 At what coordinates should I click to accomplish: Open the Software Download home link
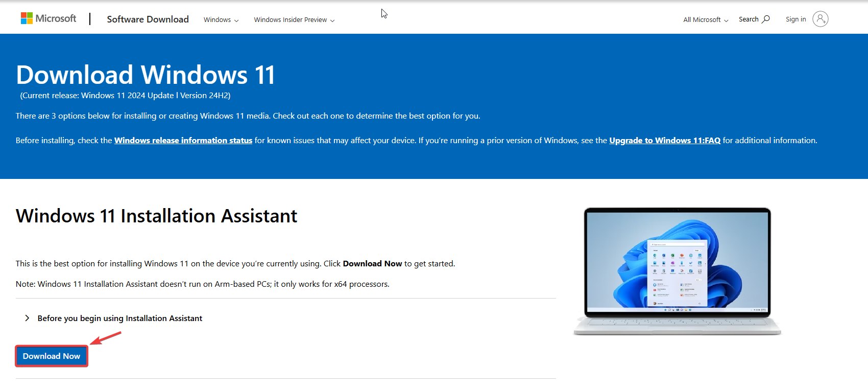(148, 19)
